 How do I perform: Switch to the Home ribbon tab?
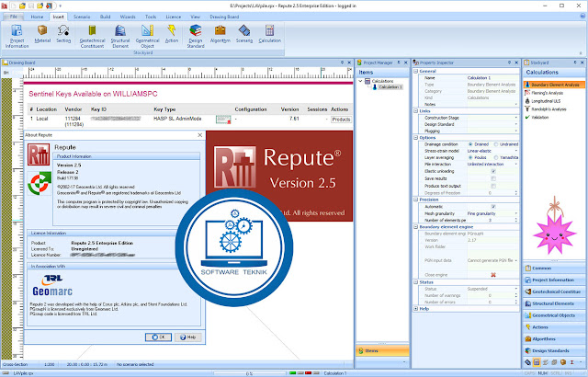coord(37,17)
